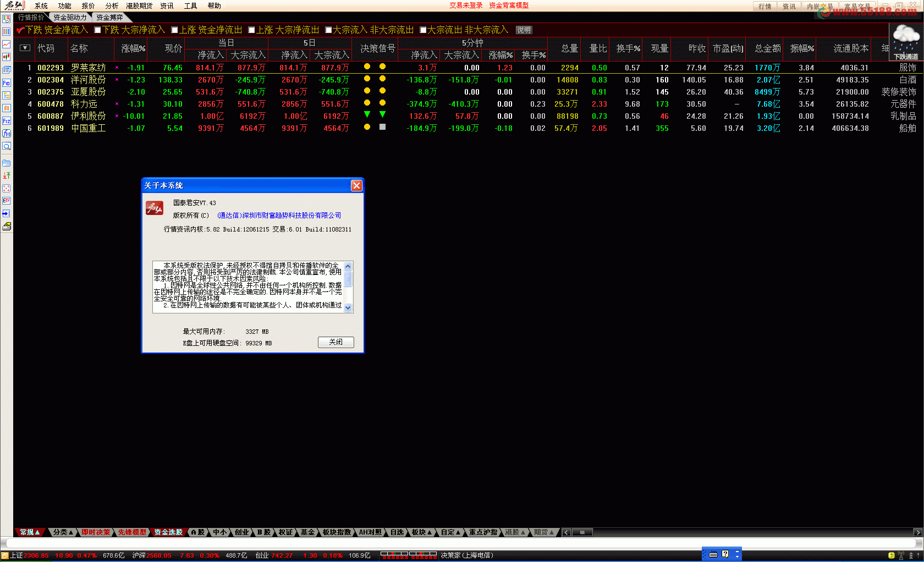Select the 洋河股份 stock row
The image size is (924, 562).
pos(468,80)
